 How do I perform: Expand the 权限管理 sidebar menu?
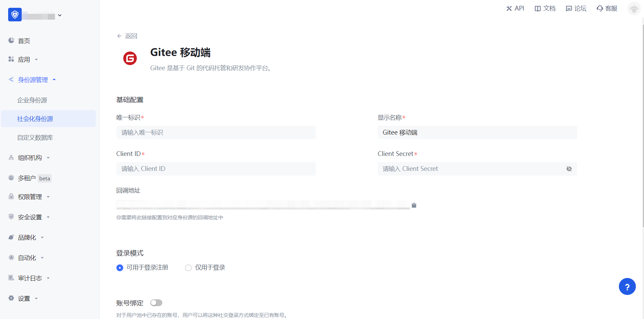coord(30,197)
